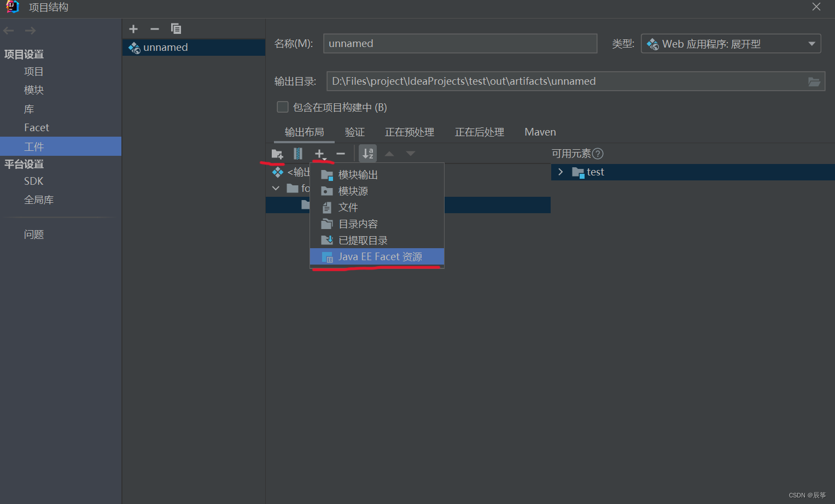Open the artifact 类型 dropdown
Viewport: 835px width, 504px height.
coord(731,44)
